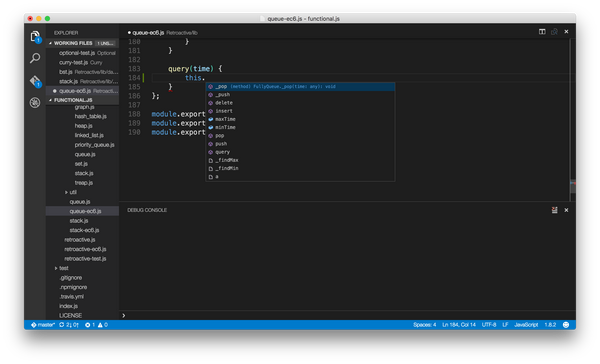
Task: Open the Debug view in activity bar
Action: [x=35, y=103]
